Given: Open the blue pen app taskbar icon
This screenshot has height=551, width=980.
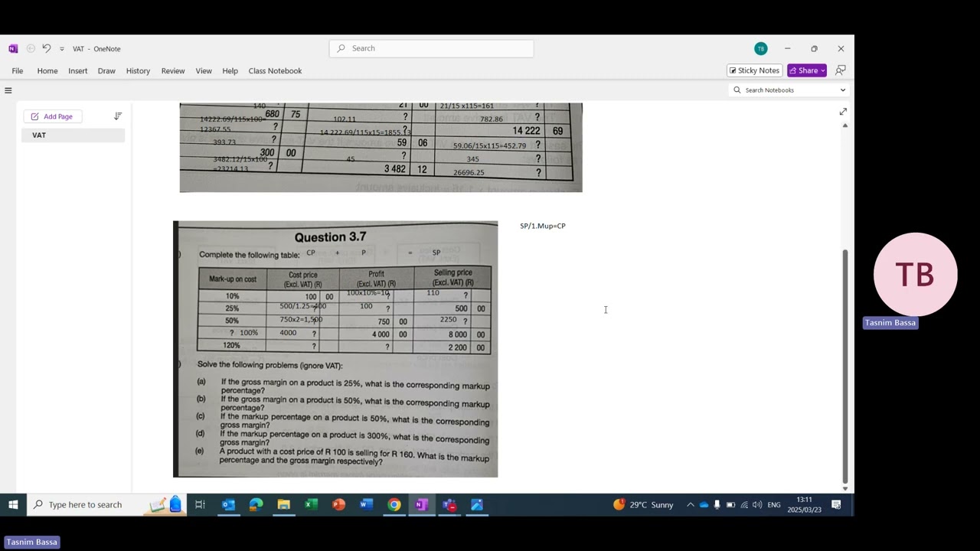Looking at the screenshot, I should pyautogui.click(x=477, y=504).
